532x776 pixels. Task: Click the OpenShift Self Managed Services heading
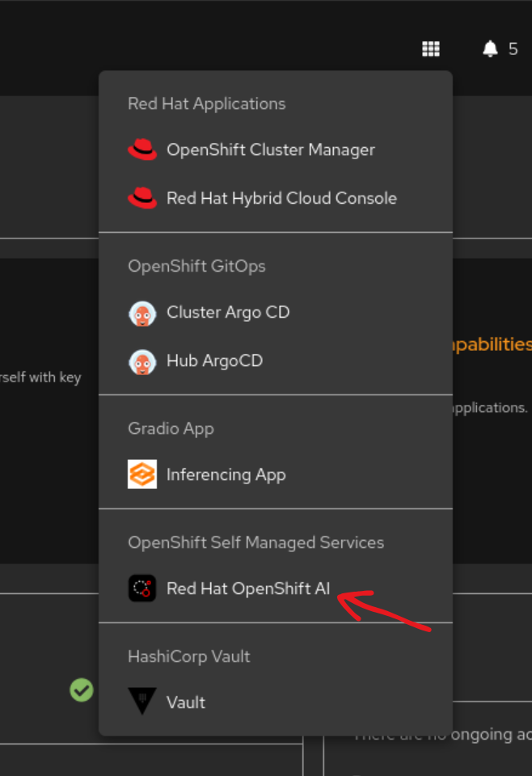pos(255,542)
